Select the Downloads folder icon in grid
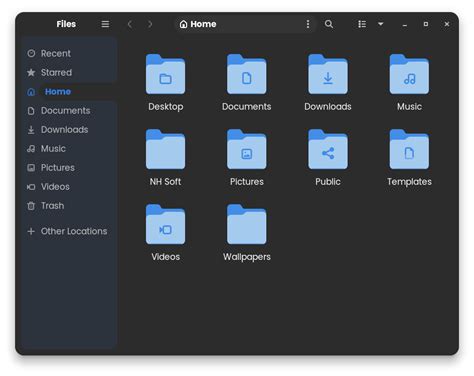 (x=328, y=74)
